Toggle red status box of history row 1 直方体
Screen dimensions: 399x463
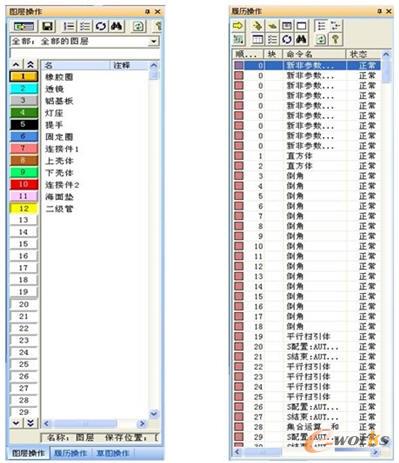(x=239, y=156)
